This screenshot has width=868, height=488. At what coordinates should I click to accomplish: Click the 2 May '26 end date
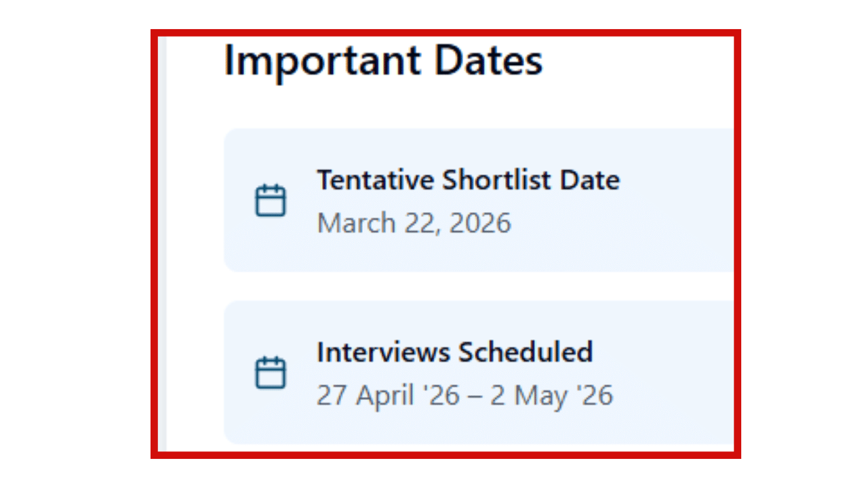click(x=551, y=395)
